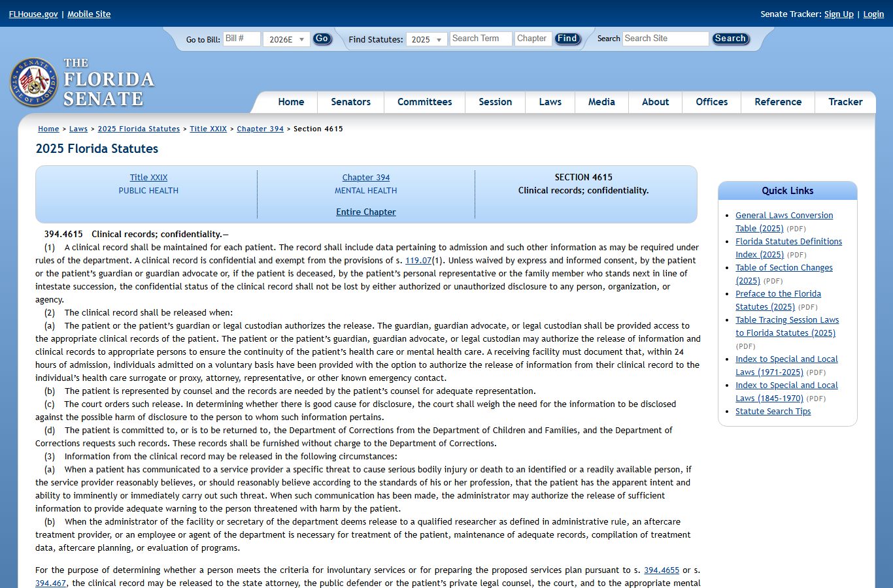
Task: Open the Entire Chapter link
Action: (366, 212)
